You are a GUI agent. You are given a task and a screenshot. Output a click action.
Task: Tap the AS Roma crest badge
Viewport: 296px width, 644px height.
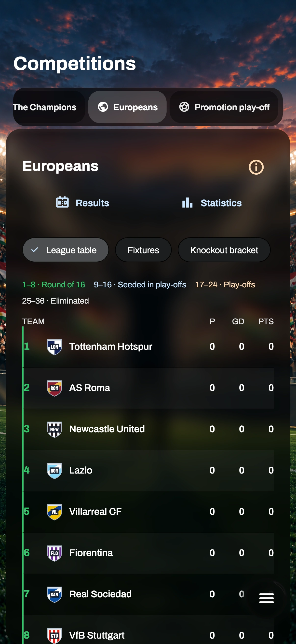[x=54, y=388]
